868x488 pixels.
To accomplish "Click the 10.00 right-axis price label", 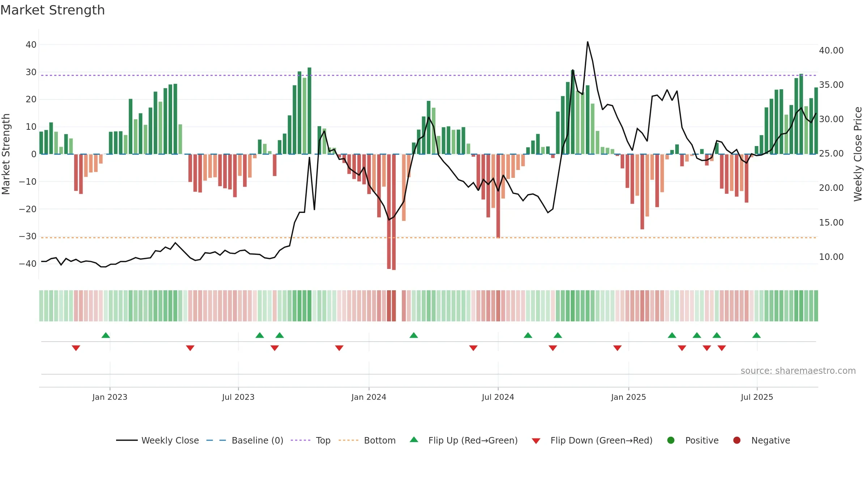I will point(831,257).
